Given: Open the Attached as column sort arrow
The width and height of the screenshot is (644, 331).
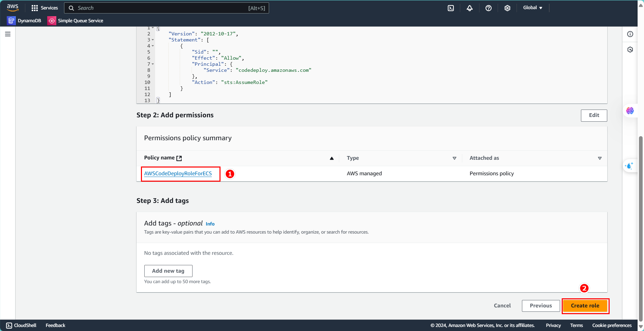Looking at the screenshot, I should click(600, 158).
